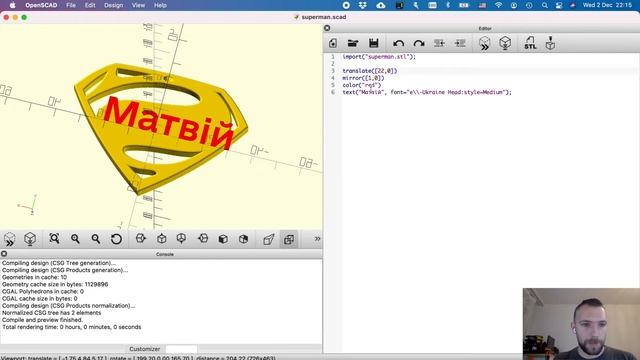Open a file with the folder icon
The width and height of the screenshot is (640, 360).
pos(353,43)
